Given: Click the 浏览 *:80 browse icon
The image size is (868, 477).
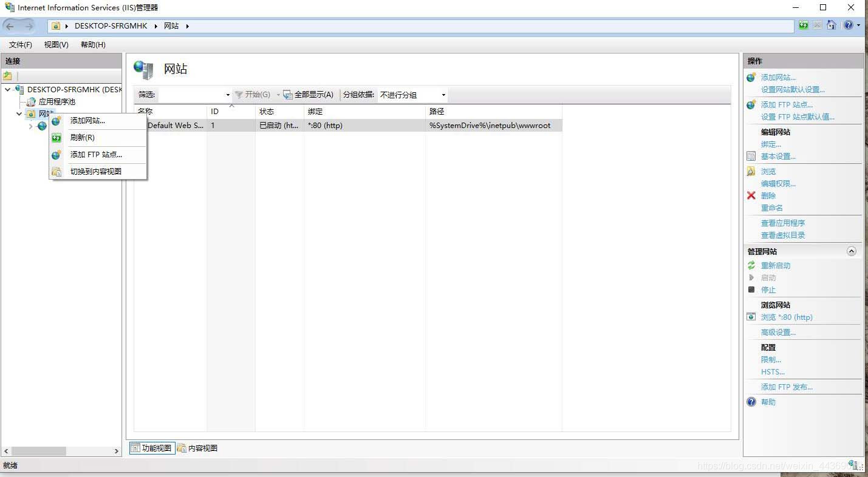Looking at the screenshot, I should pyautogui.click(x=751, y=317).
